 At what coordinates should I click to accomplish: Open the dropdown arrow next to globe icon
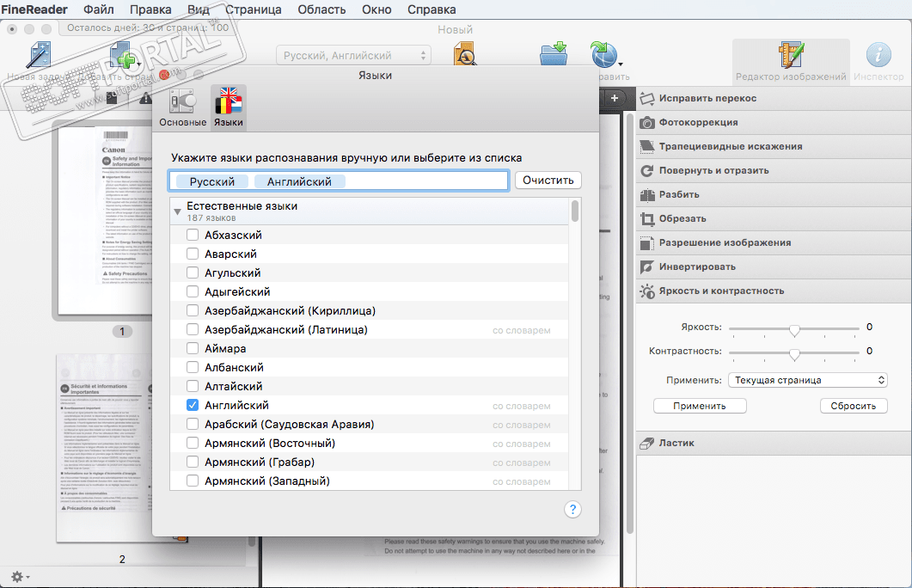click(x=621, y=64)
